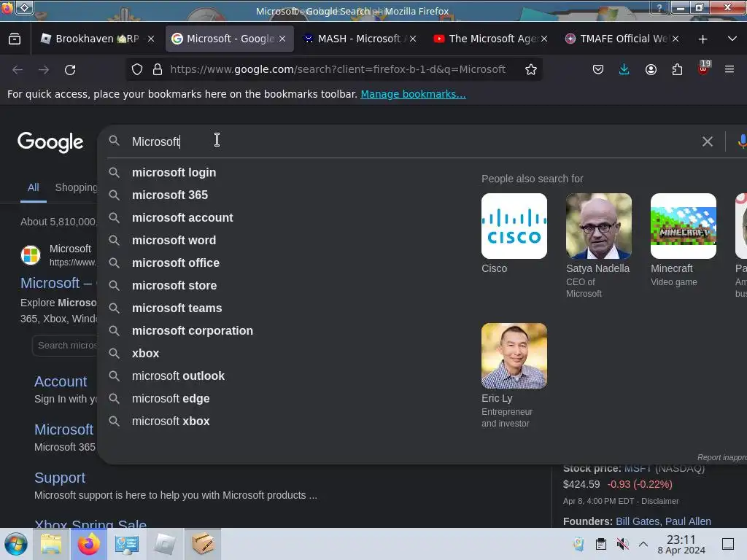Open Firefox View recent browsing icon
The width and height of the screenshot is (747, 560).
pos(15,39)
